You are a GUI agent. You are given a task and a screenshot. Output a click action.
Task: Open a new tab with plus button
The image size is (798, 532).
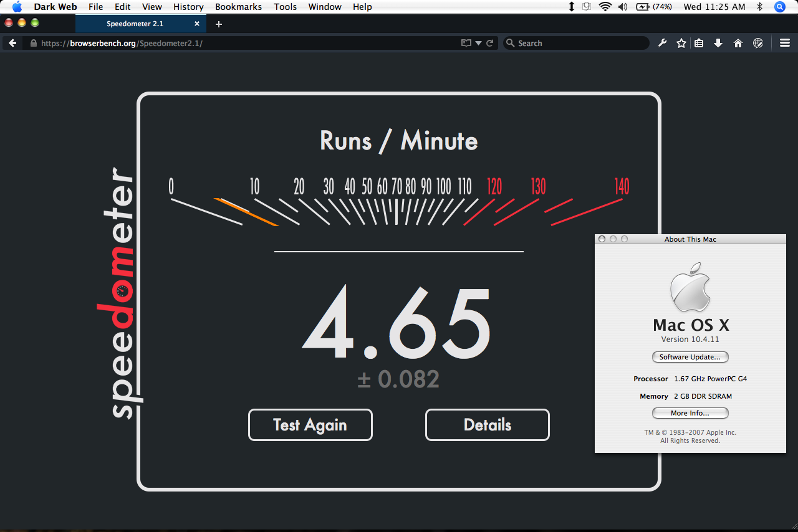[219, 24]
